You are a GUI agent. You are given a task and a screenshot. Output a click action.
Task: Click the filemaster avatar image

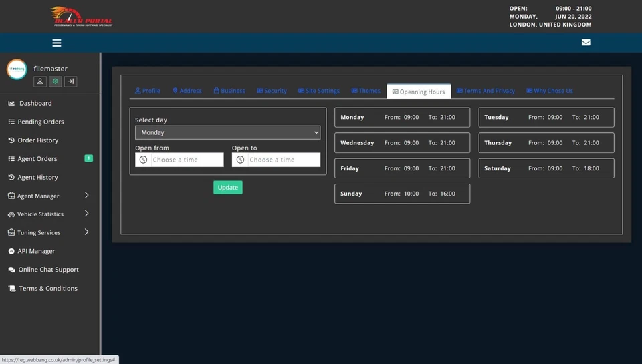point(17,69)
